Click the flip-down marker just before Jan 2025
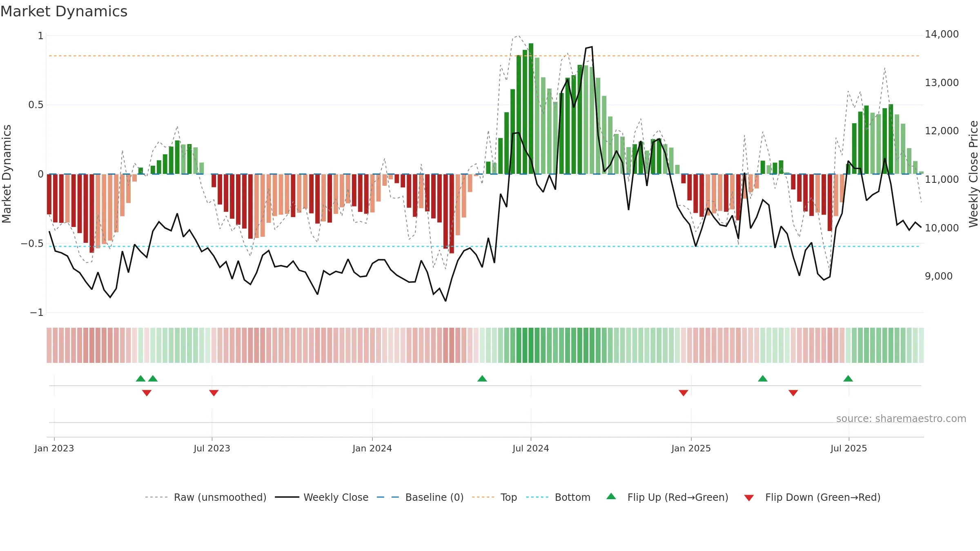This screenshot has height=551, width=980. [684, 393]
